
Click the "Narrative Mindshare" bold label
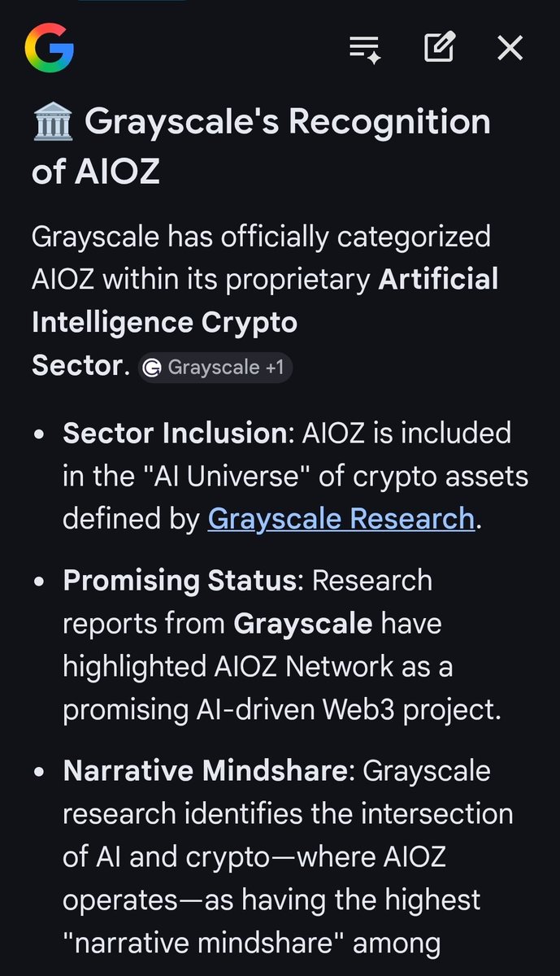coord(205,771)
